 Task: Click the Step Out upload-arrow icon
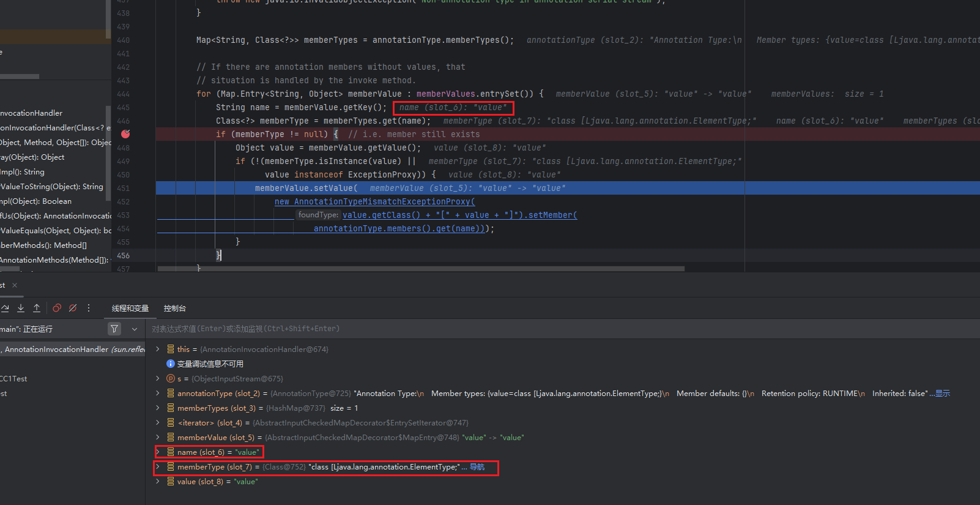(37, 308)
